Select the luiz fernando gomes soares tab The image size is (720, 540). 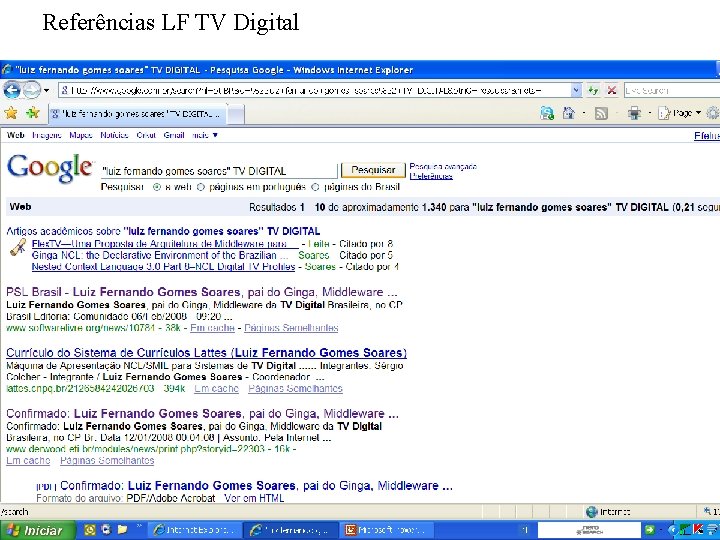coord(137,114)
